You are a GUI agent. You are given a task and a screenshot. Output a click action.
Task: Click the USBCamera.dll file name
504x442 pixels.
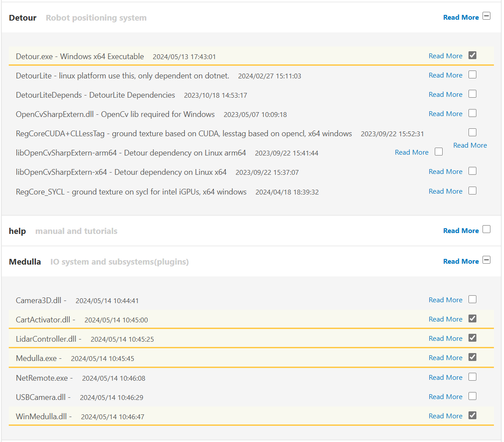coord(40,397)
